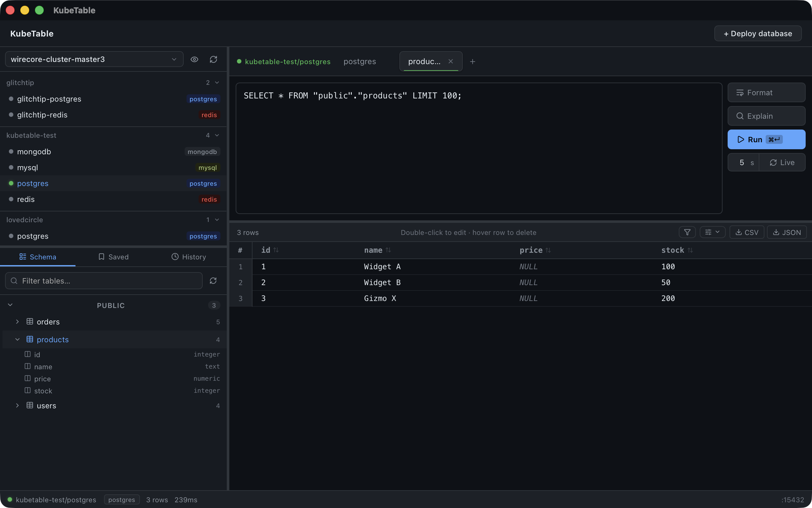
Task: Select the glitchtip-redis database
Action: (x=114, y=115)
